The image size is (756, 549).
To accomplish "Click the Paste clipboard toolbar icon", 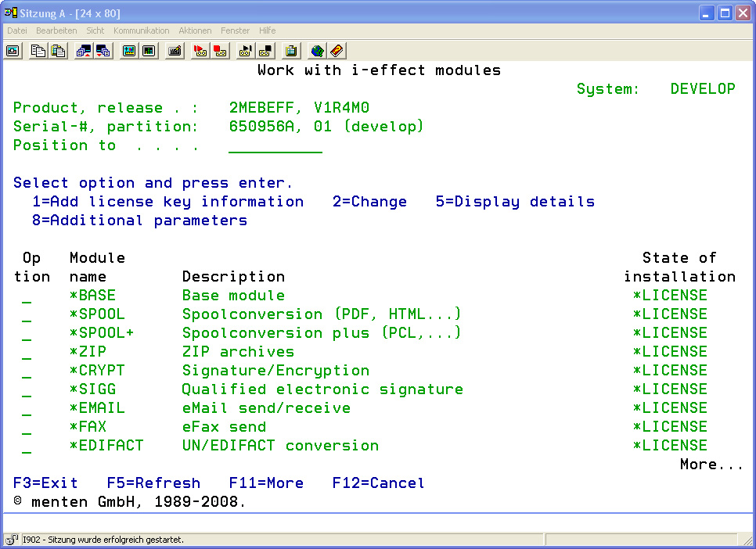I will tap(58, 51).
